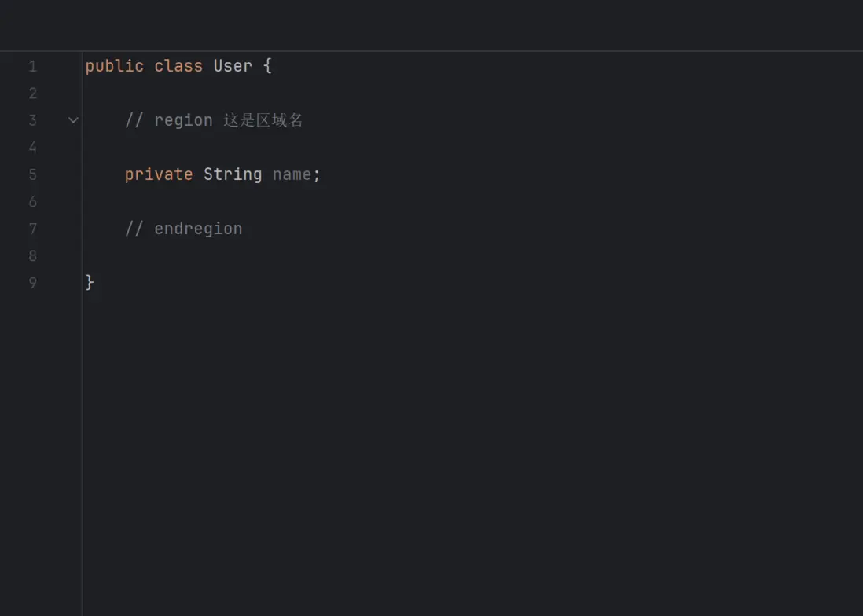Place cursor on the 'class' keyword
This screenshot has width=863, height=616.
click(178, 66)
